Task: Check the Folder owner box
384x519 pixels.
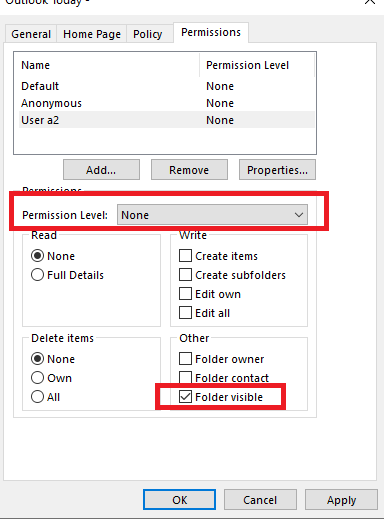Action: 185,359
